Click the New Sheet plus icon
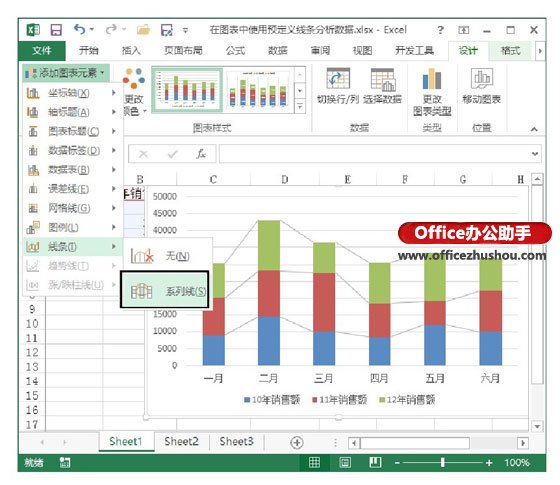Screen dimensions: 560x485 (x=297, y=442)
